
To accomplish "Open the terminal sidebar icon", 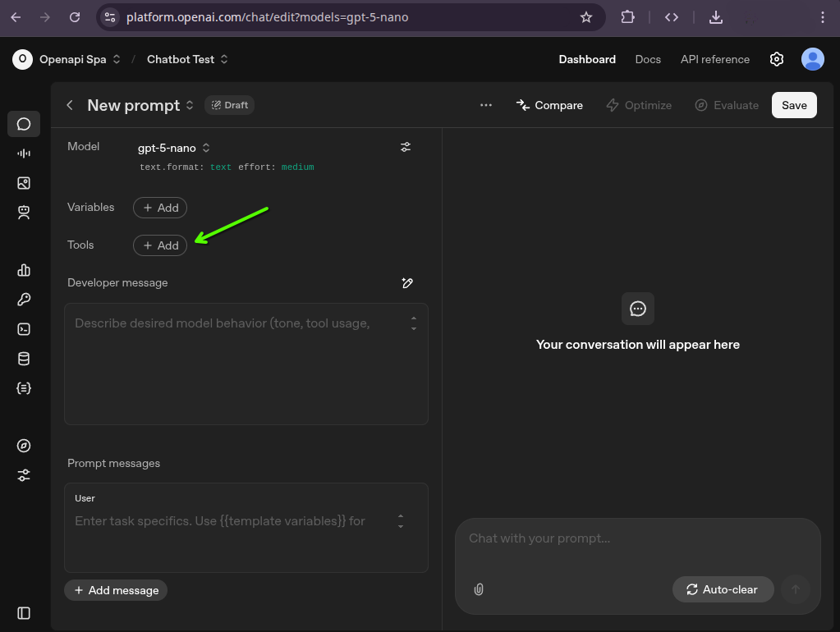I will [23, 328].
